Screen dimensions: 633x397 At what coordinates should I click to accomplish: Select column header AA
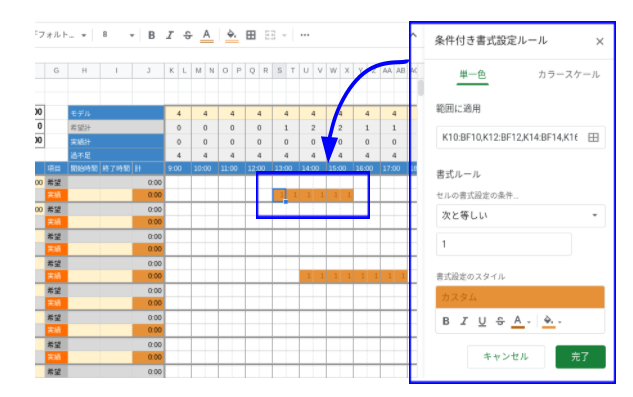tap(387, 70)
